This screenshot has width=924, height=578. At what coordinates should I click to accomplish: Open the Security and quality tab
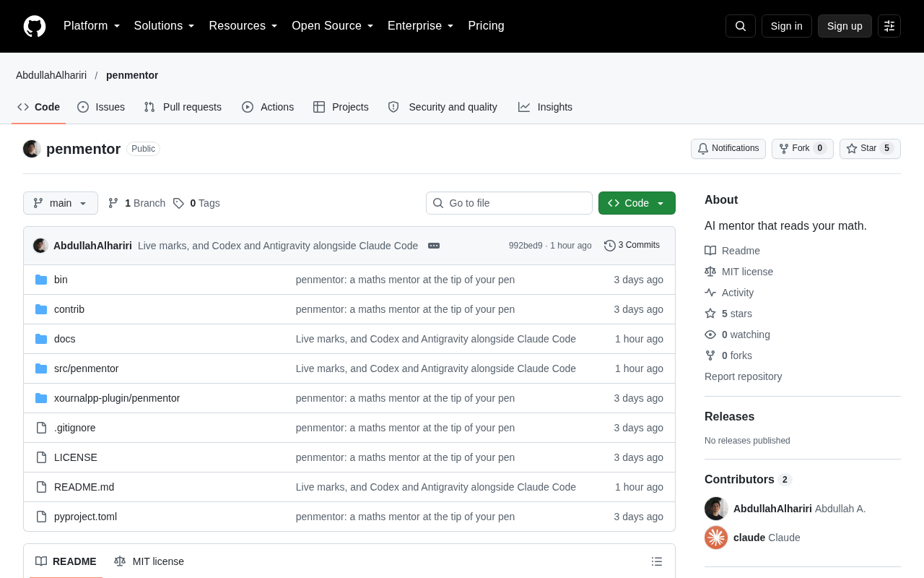point(443,107)
